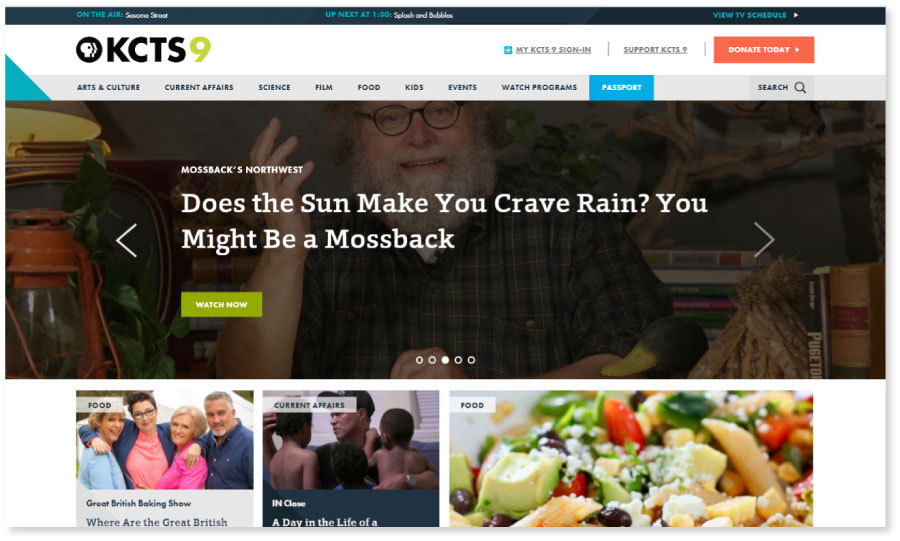Go to previous slide with left arrow
The height and width of the screenshot is (541, 900).
pyautogui.click(x=126, y=240)
